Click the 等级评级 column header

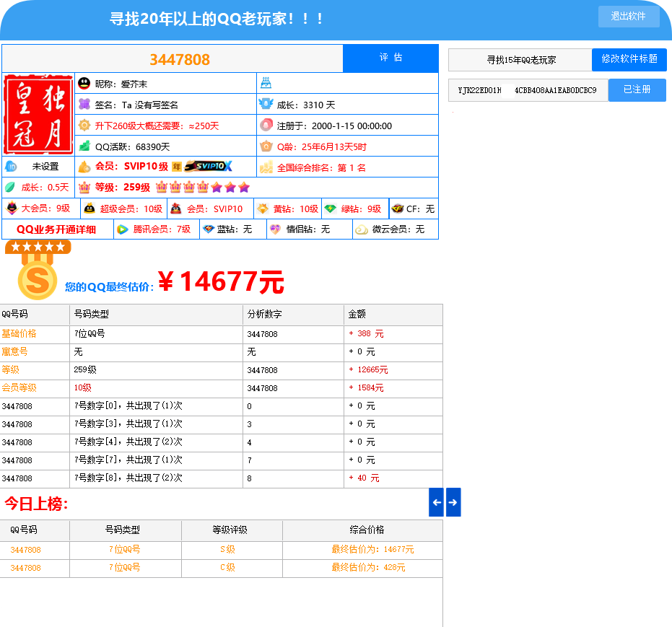230,530
